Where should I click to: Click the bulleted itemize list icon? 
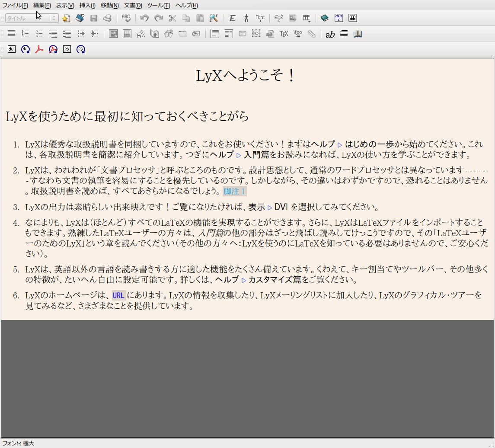coord(39,34)
